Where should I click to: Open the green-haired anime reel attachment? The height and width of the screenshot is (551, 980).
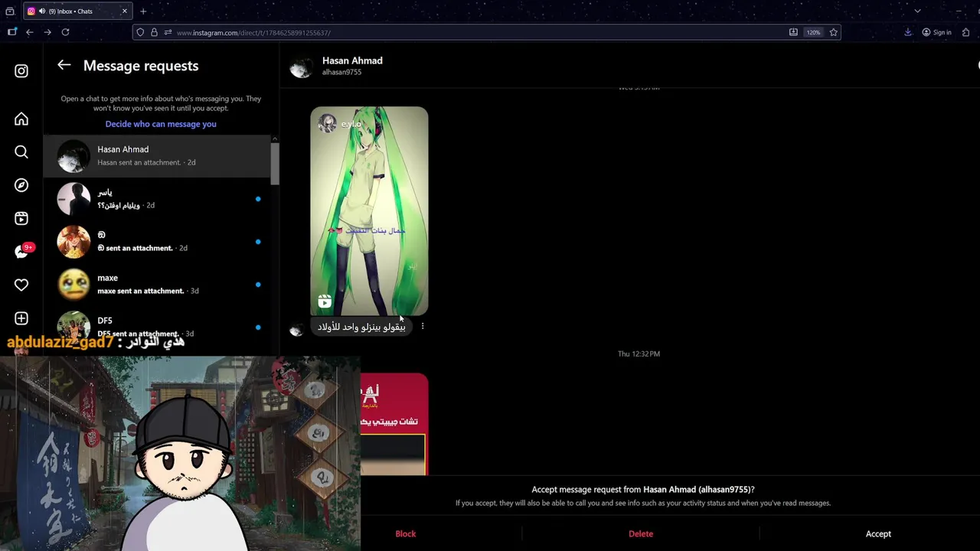point(369,210)
